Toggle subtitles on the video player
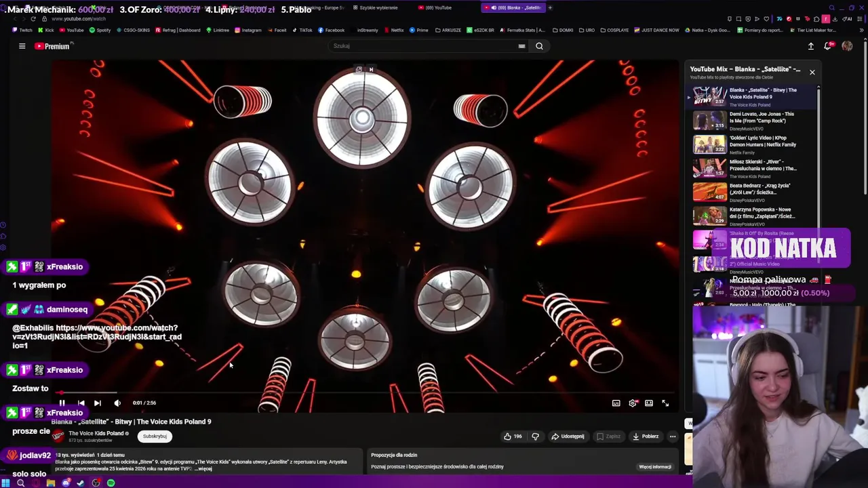868x488 pixels. tap(616, 403)
